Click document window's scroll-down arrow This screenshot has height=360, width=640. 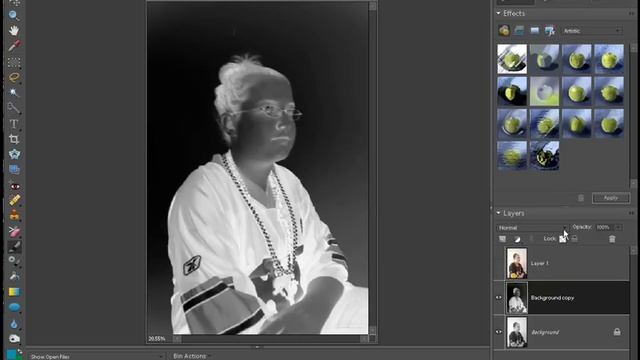click(x=373, y=330)
